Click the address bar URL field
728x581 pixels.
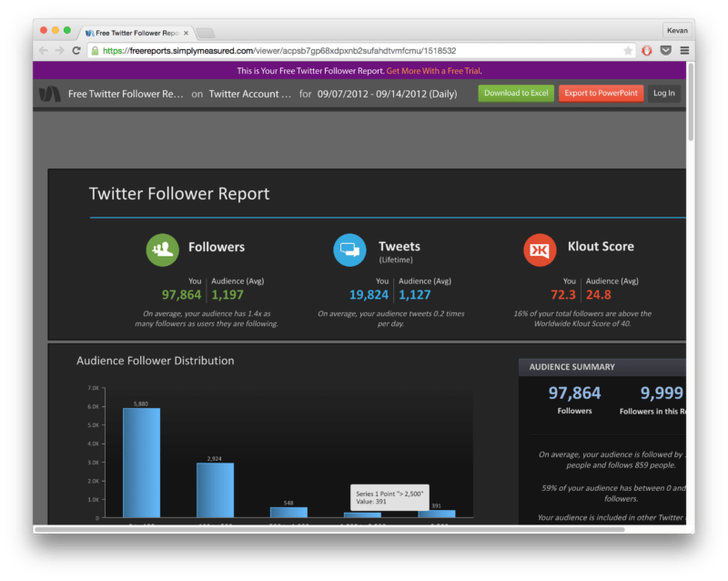(x=362, y=51)
